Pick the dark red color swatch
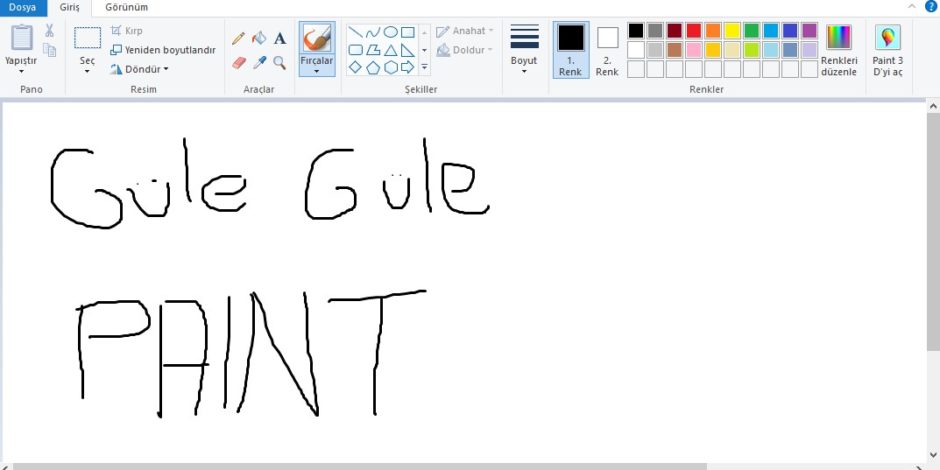 [x=674, y=31]
